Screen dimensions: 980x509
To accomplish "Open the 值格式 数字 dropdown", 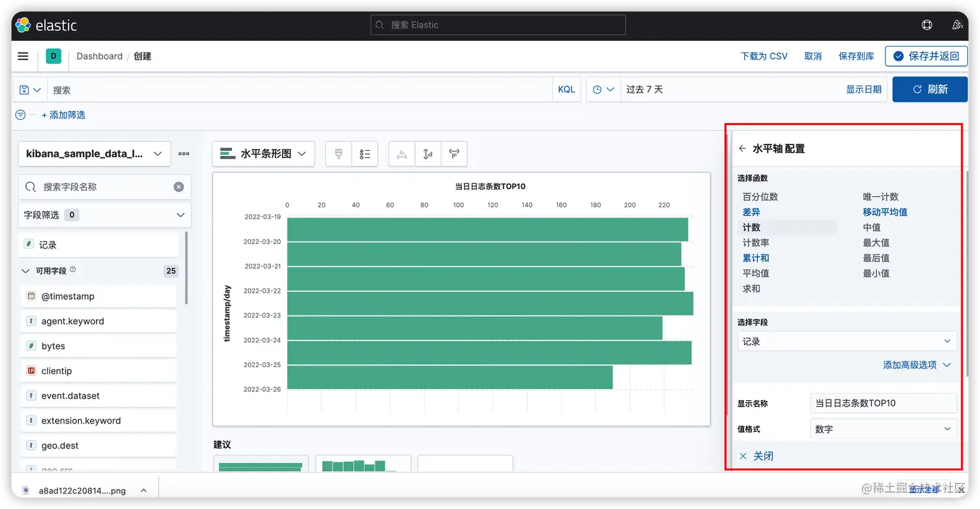I will tap(883, 429).
